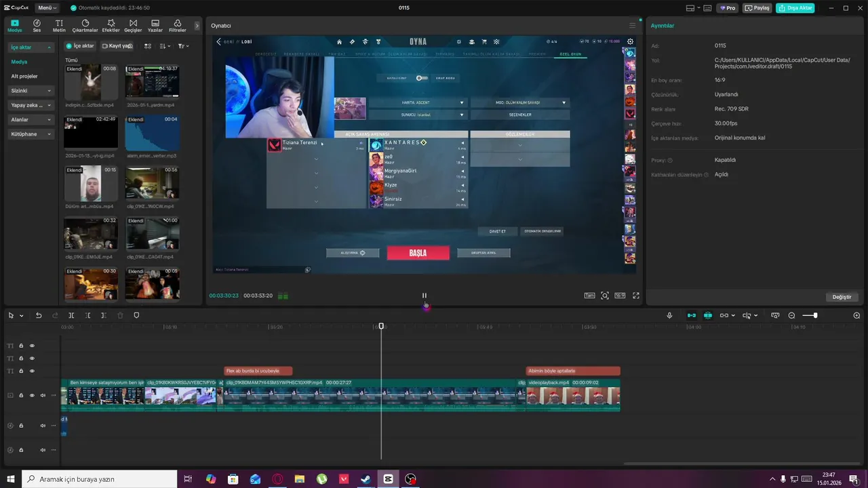Pause playback in the player

coord(425,296)
